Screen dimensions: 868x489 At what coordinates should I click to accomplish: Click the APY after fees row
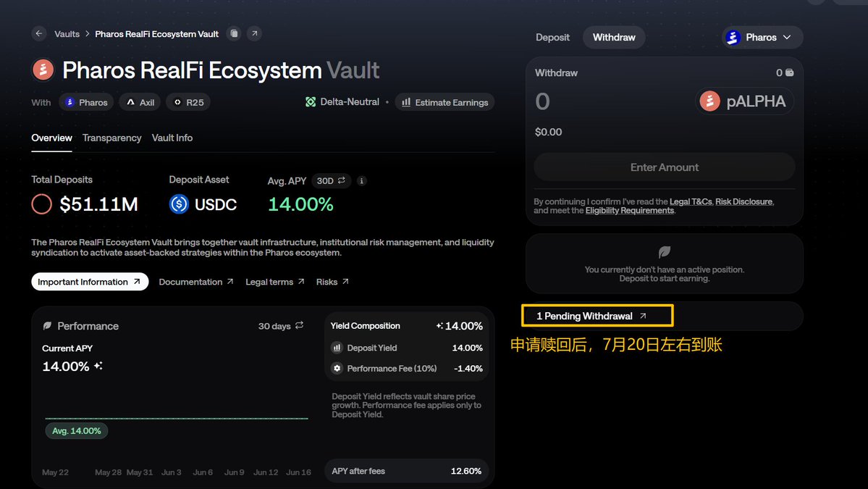(x=406, y=472)
